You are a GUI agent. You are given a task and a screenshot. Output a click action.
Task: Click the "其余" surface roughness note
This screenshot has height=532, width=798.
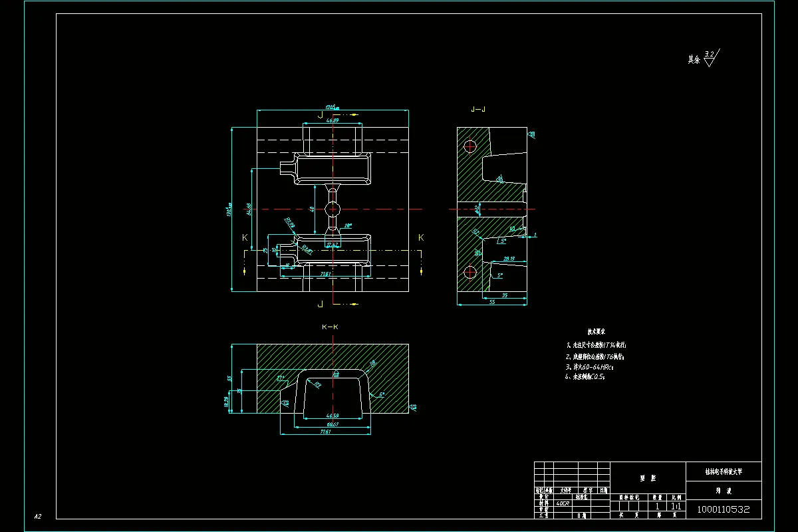[694, 60]
